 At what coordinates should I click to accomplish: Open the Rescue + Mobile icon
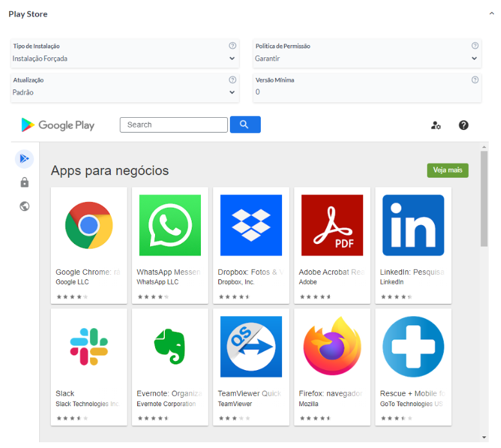(x=413, y=347)
